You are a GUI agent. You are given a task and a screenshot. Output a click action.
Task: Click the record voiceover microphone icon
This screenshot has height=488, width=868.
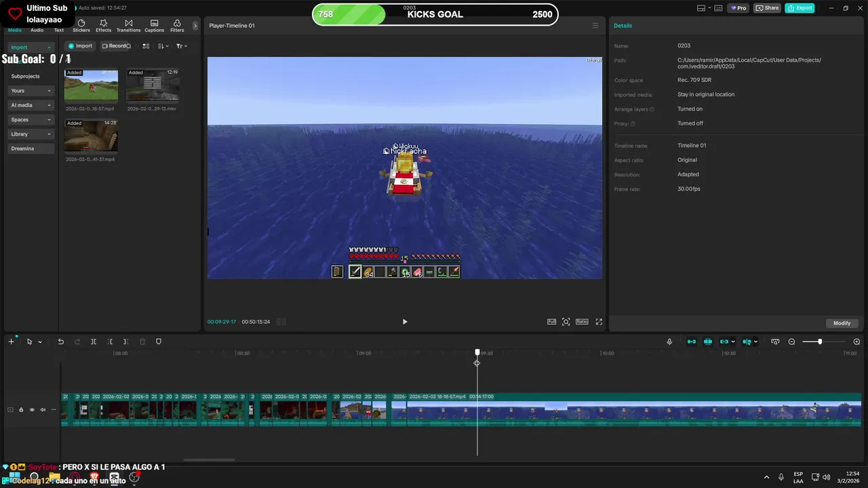pyautogui.click(x=669, y=342)
